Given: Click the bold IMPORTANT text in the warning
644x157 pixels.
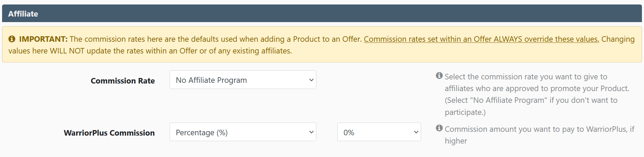Looking at the screenshot, I should coord(43,39).
